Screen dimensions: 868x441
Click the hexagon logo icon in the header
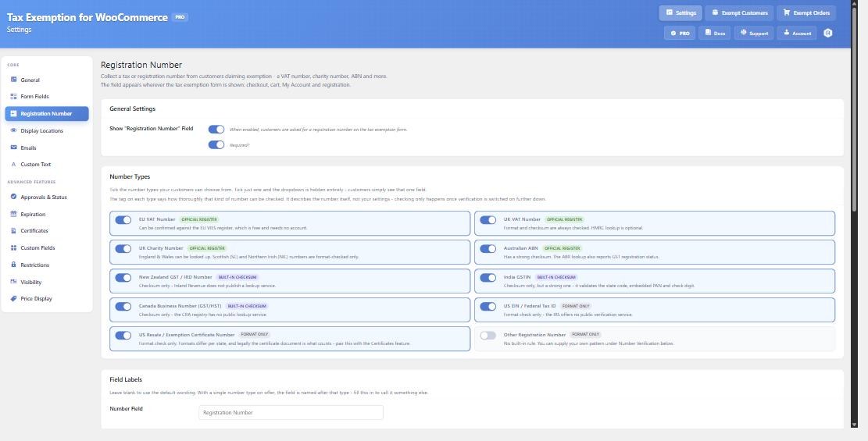pos(827,34)
